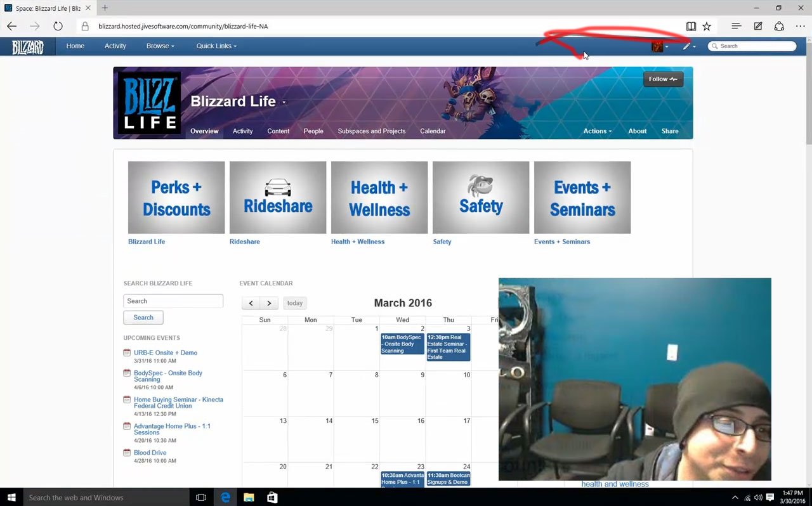This screenshot has height=506, width=812.
Task: Open the Perks + Discounts tile
Action: click(x=176, y=198)
